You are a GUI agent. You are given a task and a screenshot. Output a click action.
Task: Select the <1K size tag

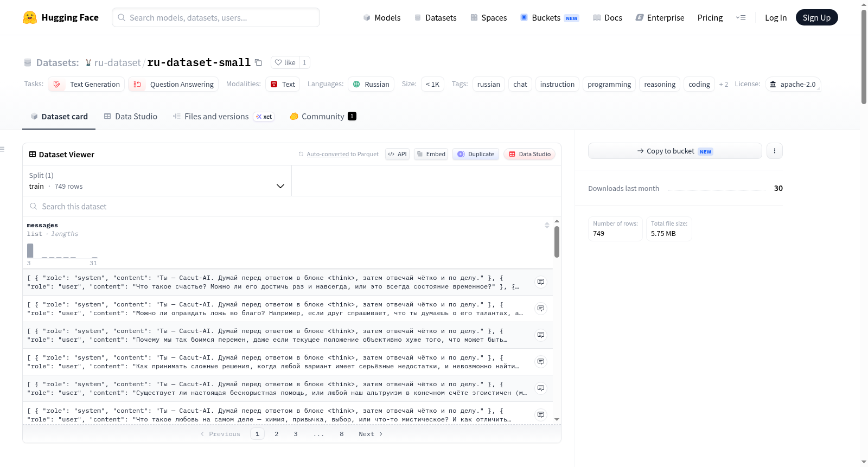(x=432, y=84)
